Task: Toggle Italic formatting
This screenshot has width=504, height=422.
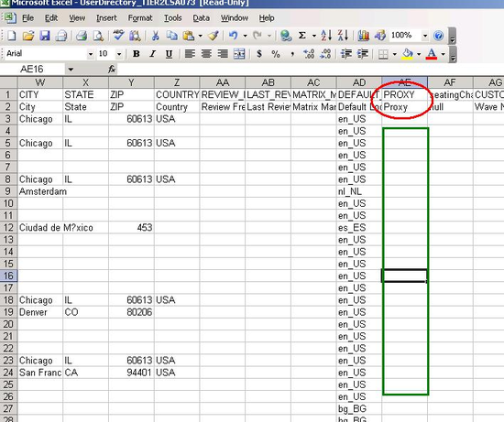Action: click(x=153, y=54)
